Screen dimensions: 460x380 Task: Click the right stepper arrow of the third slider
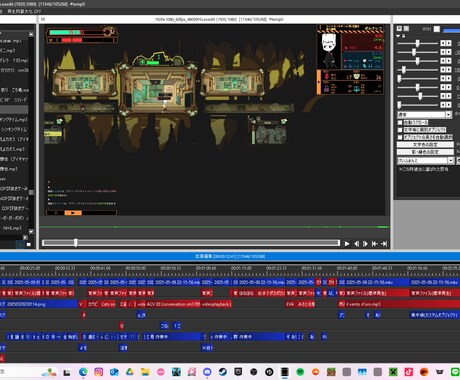[x=449, y=61]
